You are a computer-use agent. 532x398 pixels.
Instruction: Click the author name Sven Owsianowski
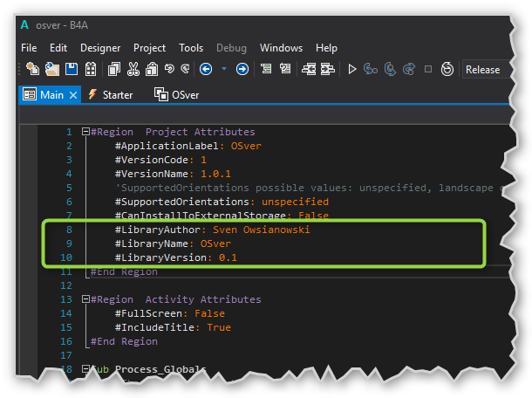click(x=262, y=230)
